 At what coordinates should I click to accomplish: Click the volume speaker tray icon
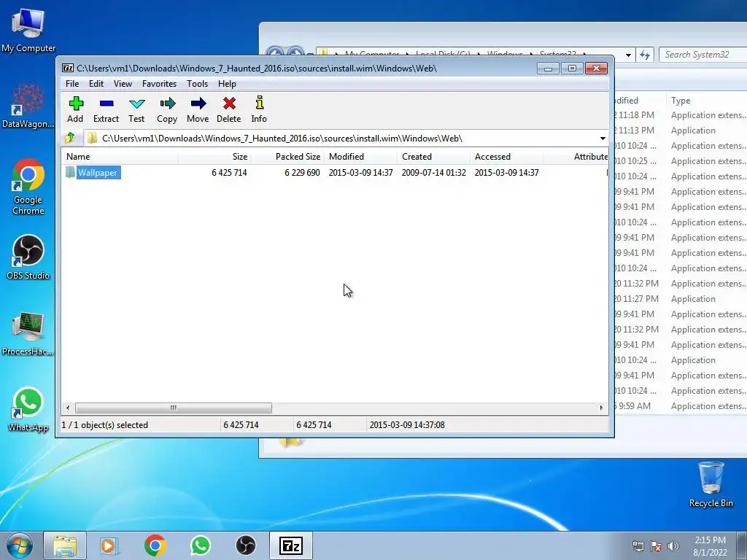pos(673,546)
